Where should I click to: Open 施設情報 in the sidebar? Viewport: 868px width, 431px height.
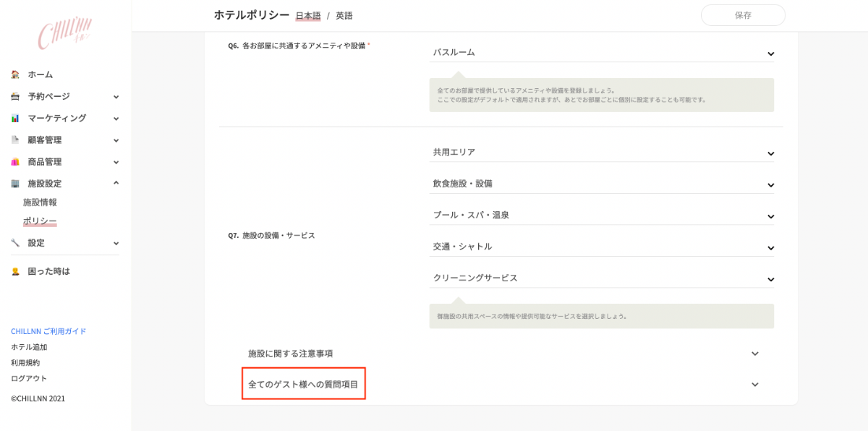(x=40, y=202)
